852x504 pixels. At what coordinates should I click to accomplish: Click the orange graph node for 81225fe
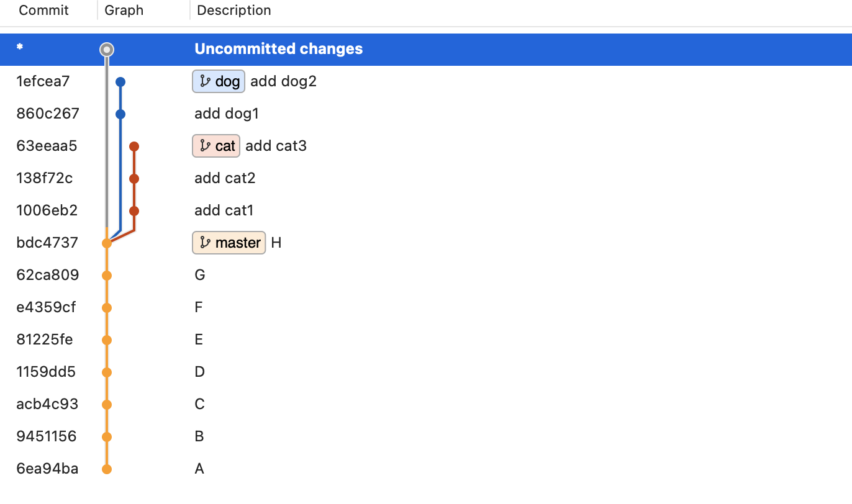107,340
